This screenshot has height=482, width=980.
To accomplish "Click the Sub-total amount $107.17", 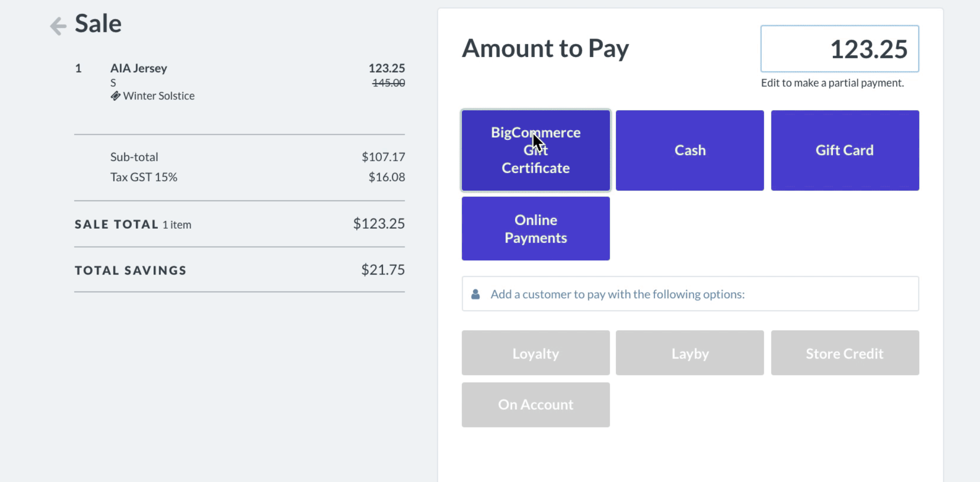I will [x=383, y=157].
